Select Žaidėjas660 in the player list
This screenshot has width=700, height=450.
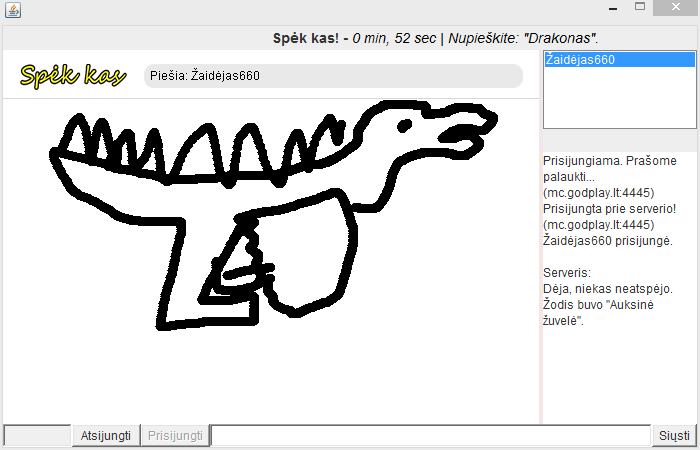pyautogui.click(x=620, y=60)
